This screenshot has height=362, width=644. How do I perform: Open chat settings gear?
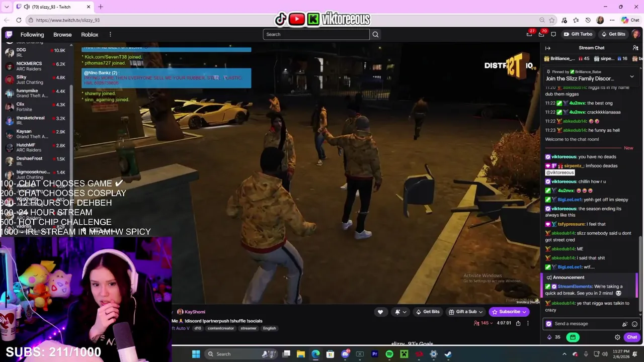pos(617,337)
